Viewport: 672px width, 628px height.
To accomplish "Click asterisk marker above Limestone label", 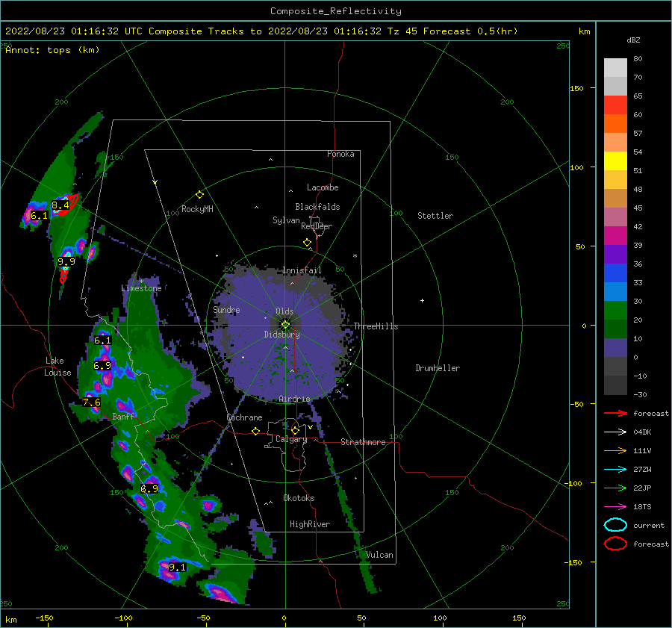I will point(141,282).
